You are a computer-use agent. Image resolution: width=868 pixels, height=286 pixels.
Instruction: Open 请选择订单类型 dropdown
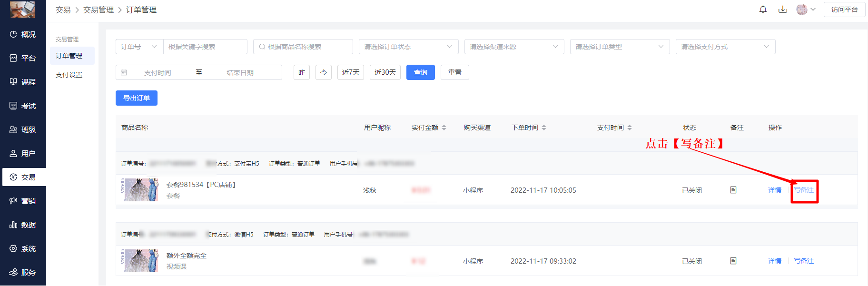[620, 47]
